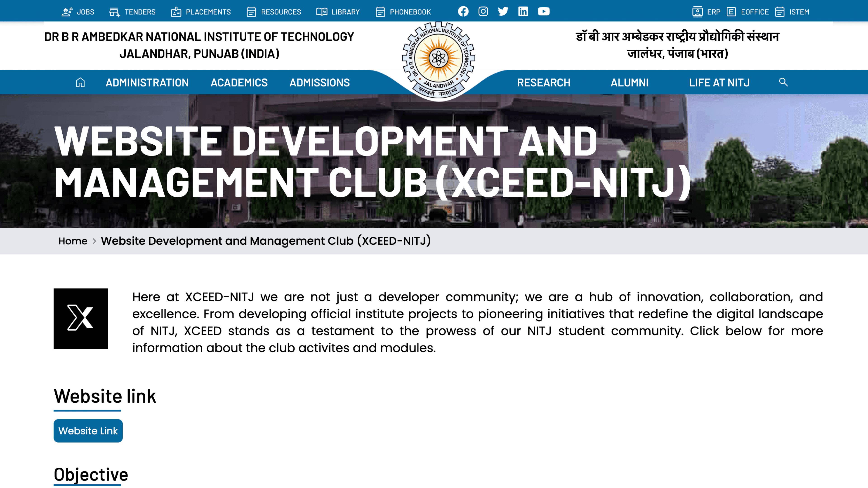Open PLACEMENTS from the top toolbar

coord(201,12)
